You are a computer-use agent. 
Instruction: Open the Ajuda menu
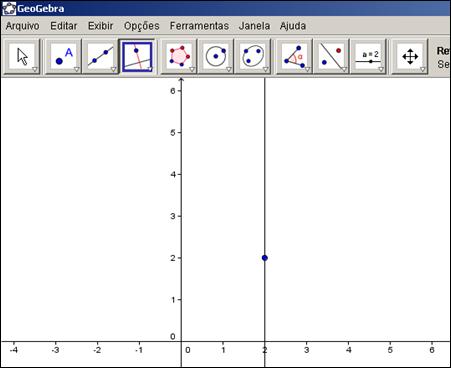click(x=293, y=26)
